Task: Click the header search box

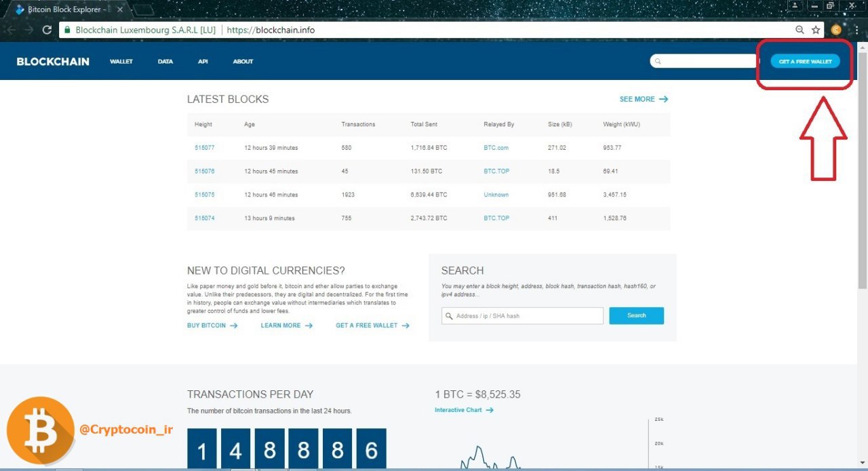Action: [704, 62]
